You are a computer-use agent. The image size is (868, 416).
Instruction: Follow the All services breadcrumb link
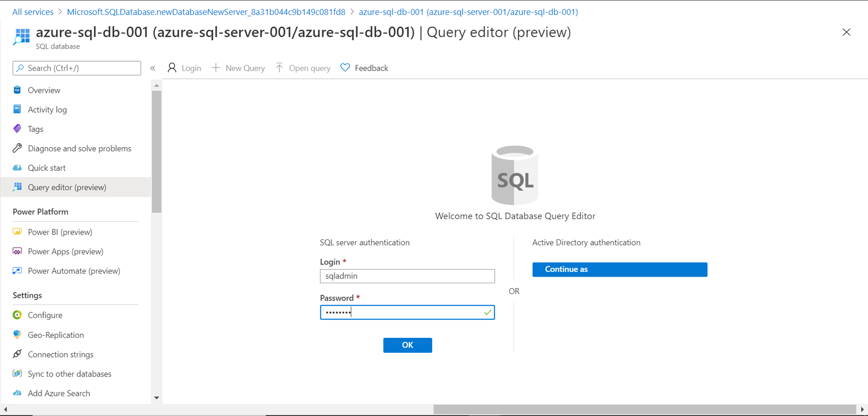33,12
